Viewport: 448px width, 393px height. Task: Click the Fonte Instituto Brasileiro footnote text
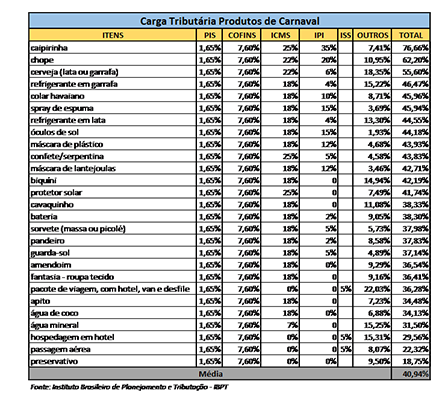coord(129,387)
